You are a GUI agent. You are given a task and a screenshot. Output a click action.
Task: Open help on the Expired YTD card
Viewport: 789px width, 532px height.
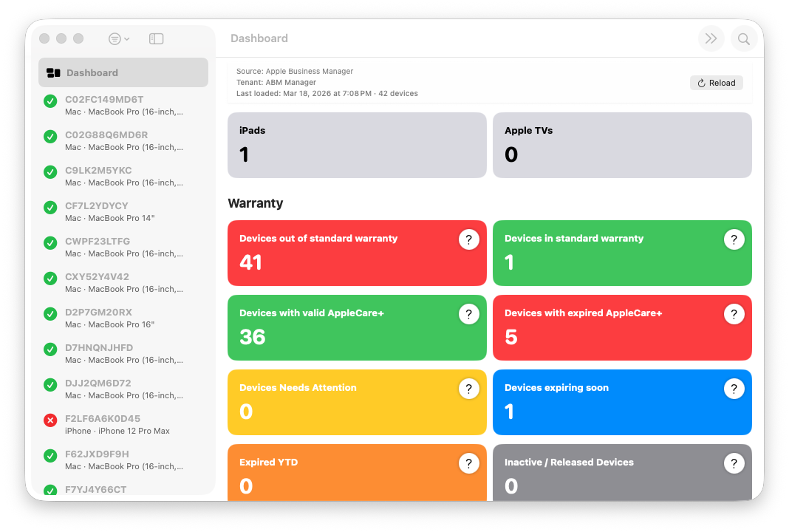tap(469, 463)
